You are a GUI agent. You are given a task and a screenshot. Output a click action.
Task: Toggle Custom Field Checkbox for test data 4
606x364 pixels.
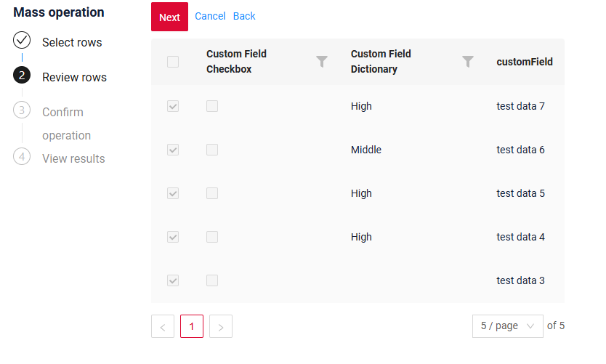click(212, 237)
